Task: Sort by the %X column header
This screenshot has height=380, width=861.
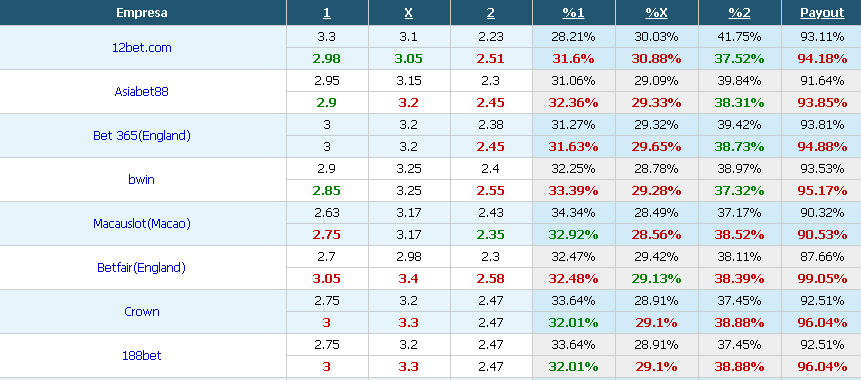Action: 656,13
